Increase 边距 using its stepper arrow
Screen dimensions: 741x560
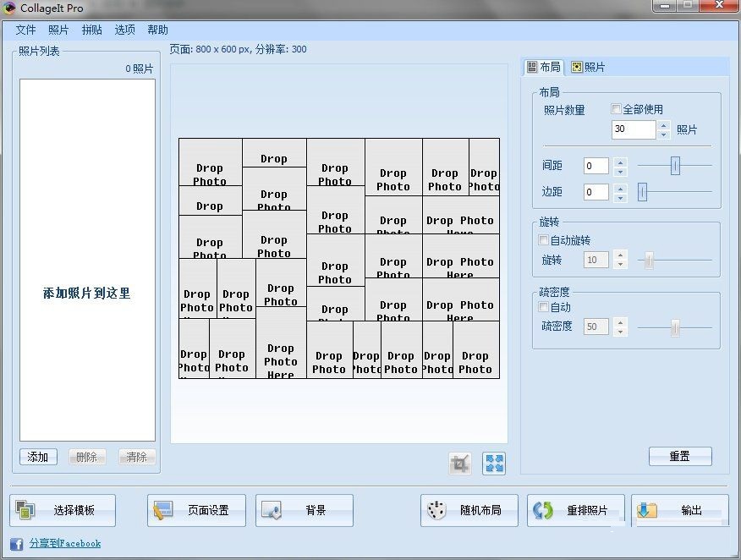(x=620, y=187)
